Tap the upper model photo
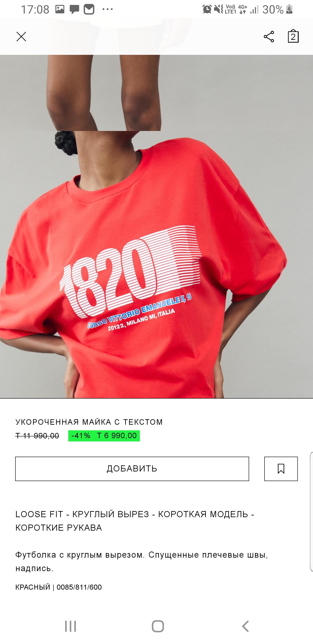 (x=156, y=93)
